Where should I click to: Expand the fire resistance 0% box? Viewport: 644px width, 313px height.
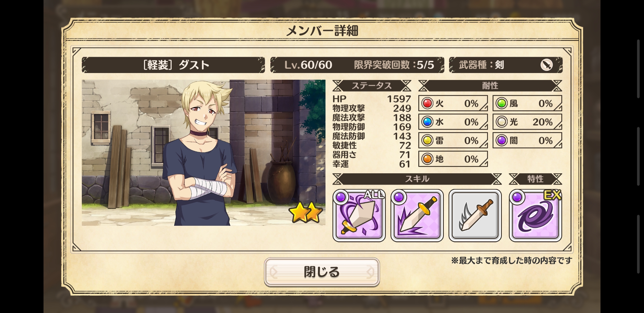pyautogui.click(x=453, y=103)
